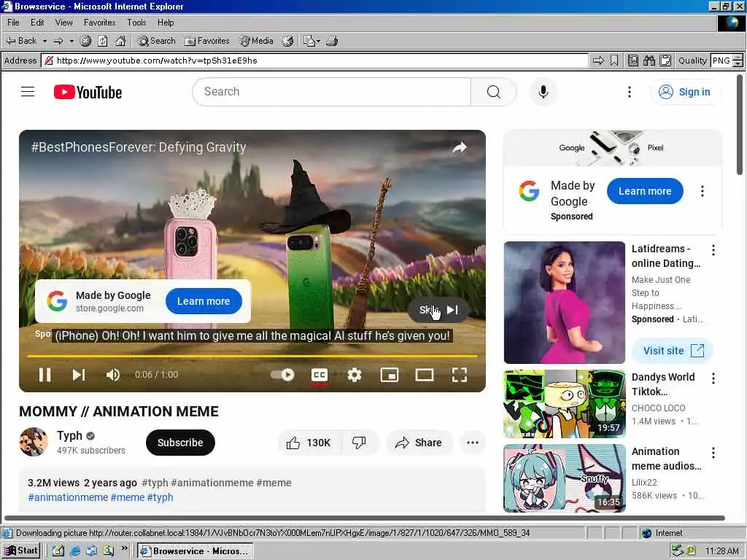Pause the video
The width and height of the screenshot is (747, 560).
tap(44, 375)
